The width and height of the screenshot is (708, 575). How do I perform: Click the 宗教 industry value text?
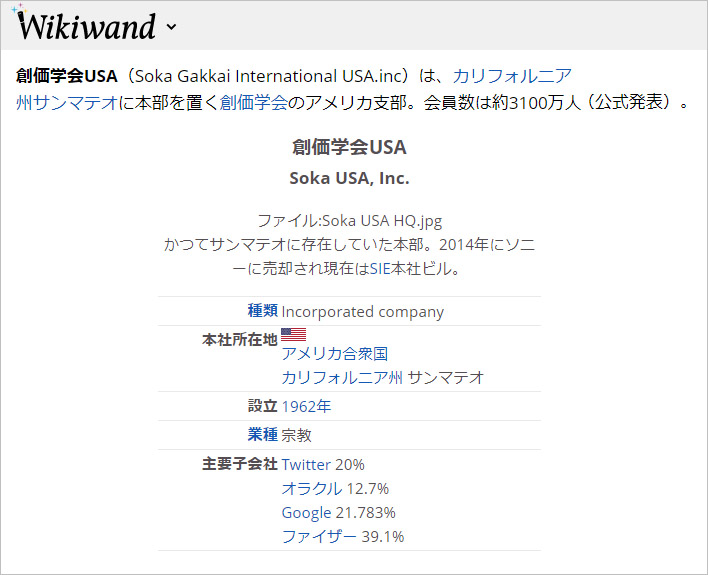(297, 435)
